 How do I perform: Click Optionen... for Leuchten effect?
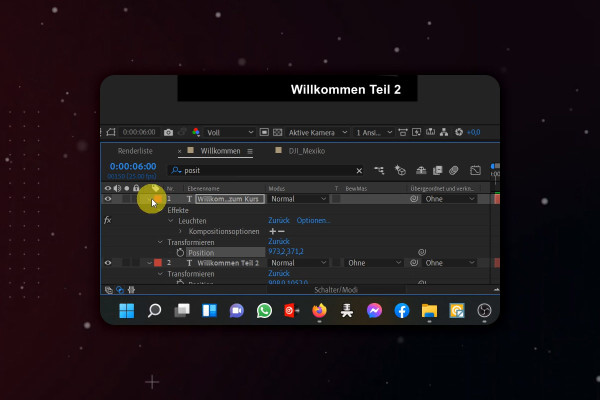click(313, 220)
